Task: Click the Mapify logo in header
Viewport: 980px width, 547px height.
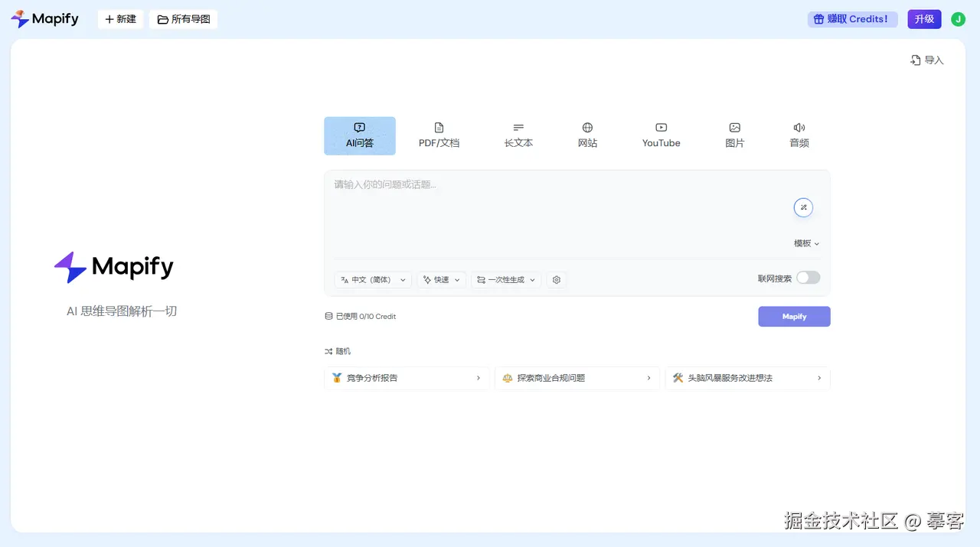Action: (44, 19)
